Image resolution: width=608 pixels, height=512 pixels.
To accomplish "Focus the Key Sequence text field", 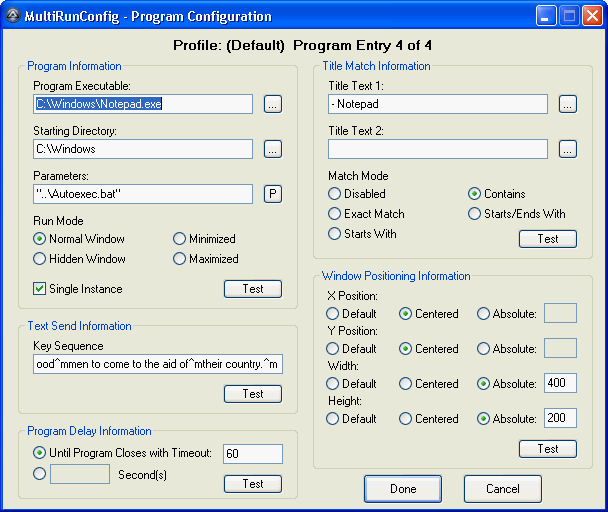I will (158, 364).
